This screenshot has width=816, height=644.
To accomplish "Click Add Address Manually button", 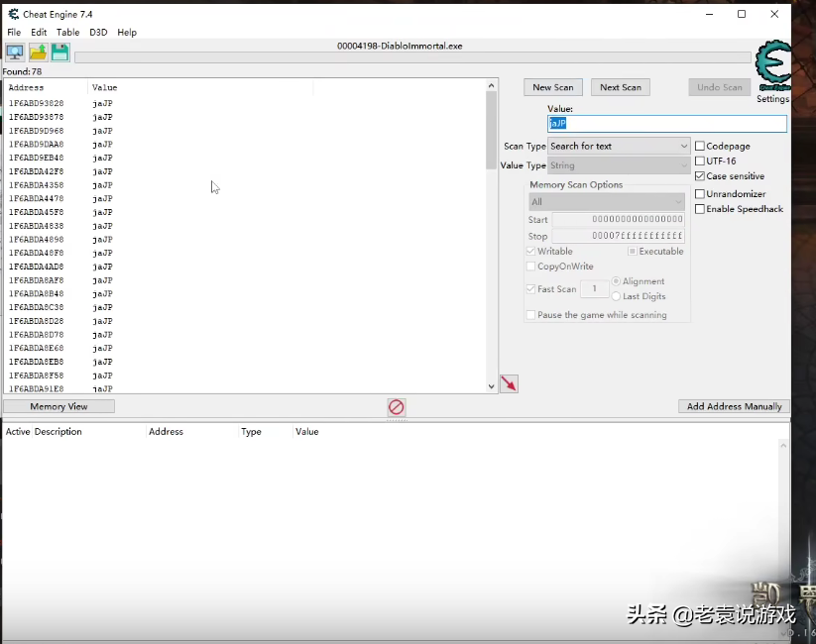I will [734, 406].
